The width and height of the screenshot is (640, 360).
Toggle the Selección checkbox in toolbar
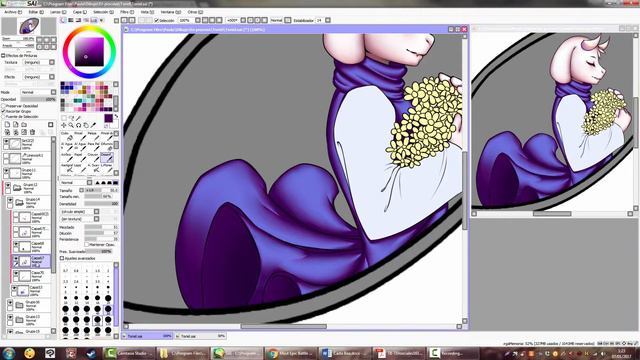156,20
